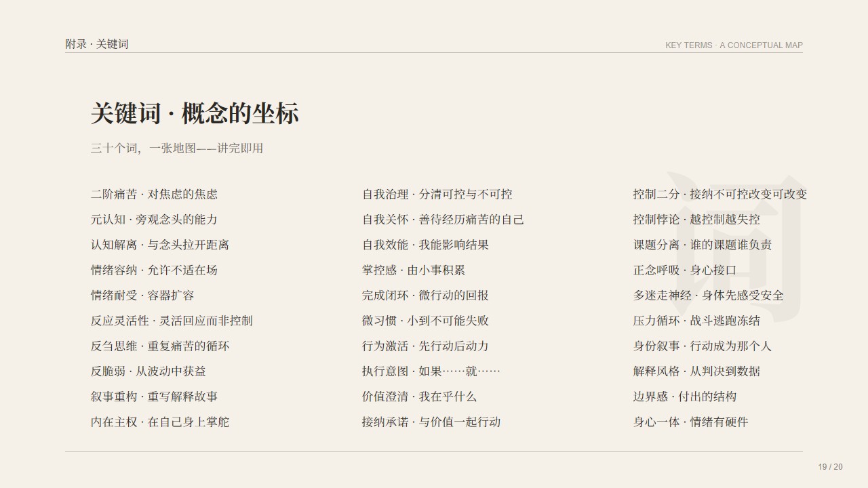Click the entry 反刍思维 · 重复痛苦的循环
The width and height of the screenshot is (868, 488).
click(x=160, y=346)
